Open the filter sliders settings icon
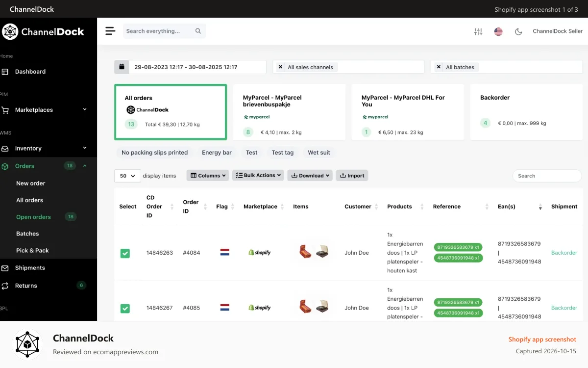 tap(478, 31)
